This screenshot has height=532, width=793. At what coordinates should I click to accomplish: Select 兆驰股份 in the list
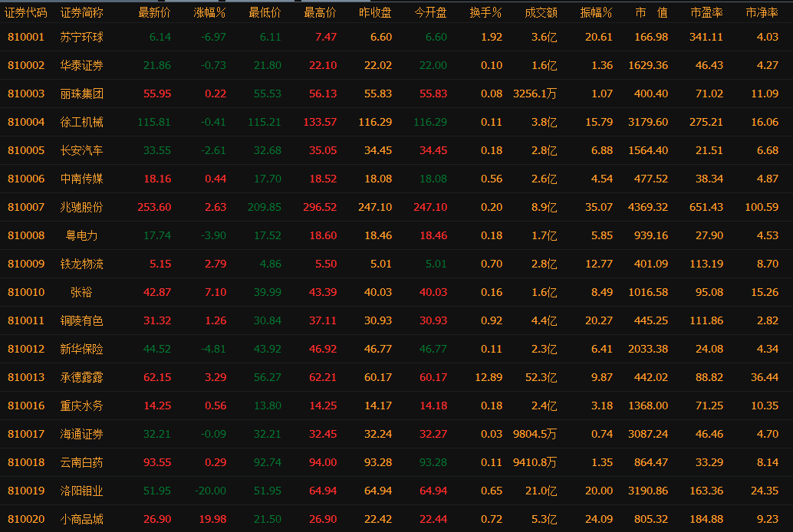[81, 207]
